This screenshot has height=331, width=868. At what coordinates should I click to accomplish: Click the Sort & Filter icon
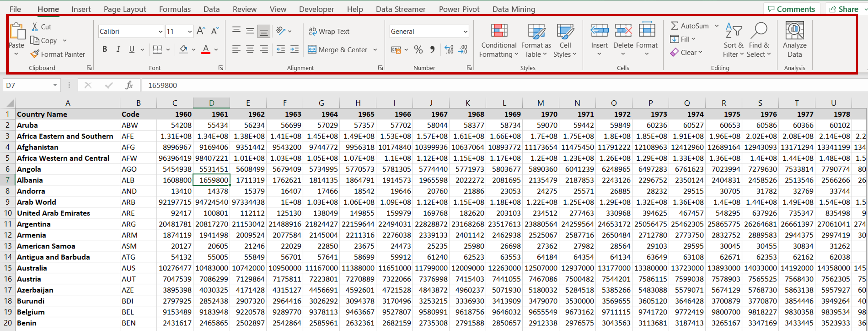coord(734,31)
